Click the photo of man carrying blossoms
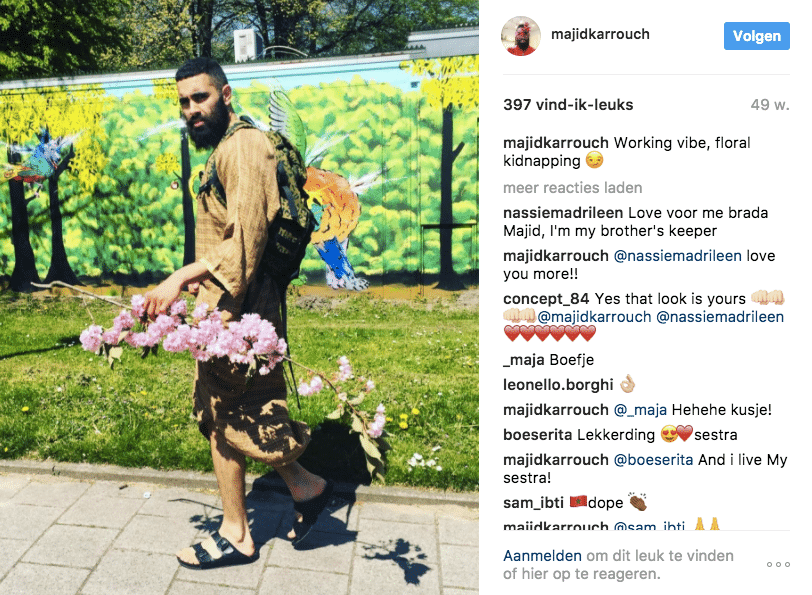 click(x=239, y=297)
